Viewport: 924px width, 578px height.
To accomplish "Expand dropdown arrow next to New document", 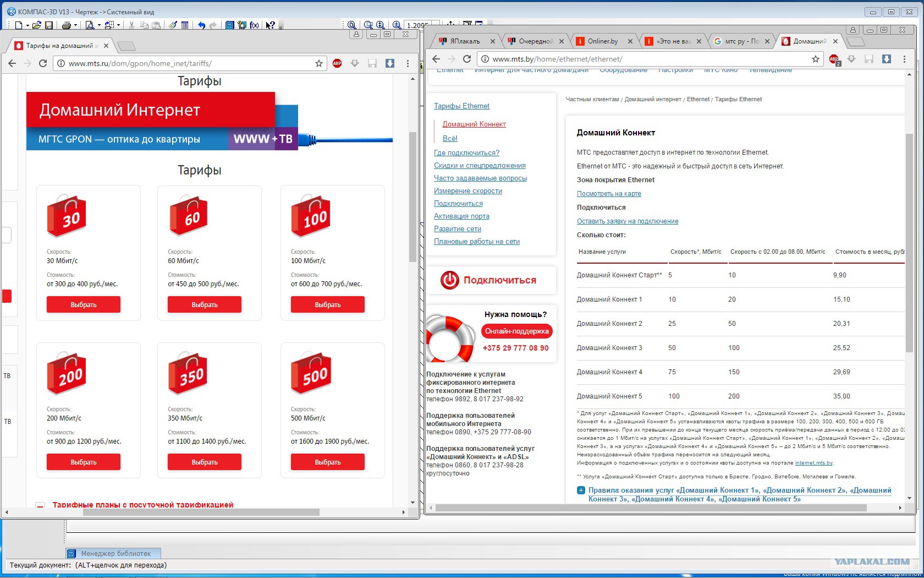I will (28, 25).
